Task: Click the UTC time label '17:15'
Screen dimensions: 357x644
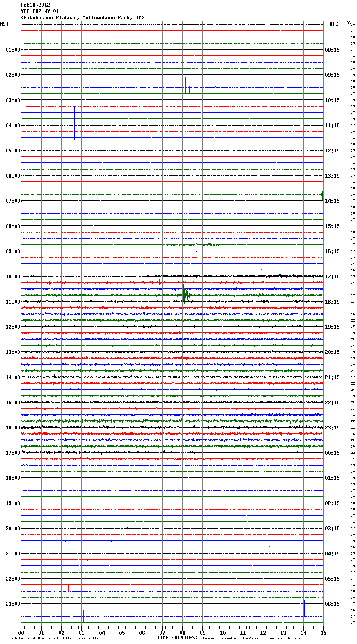Action: [332, 277]
